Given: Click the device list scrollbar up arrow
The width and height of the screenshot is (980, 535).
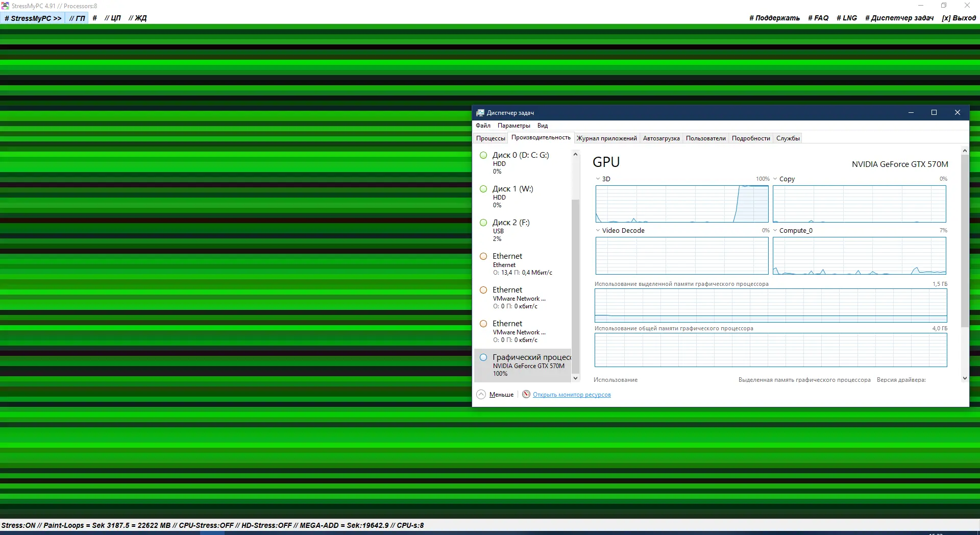Looking at the screenshot, I should pyautogui.click(x=575, y=154).
